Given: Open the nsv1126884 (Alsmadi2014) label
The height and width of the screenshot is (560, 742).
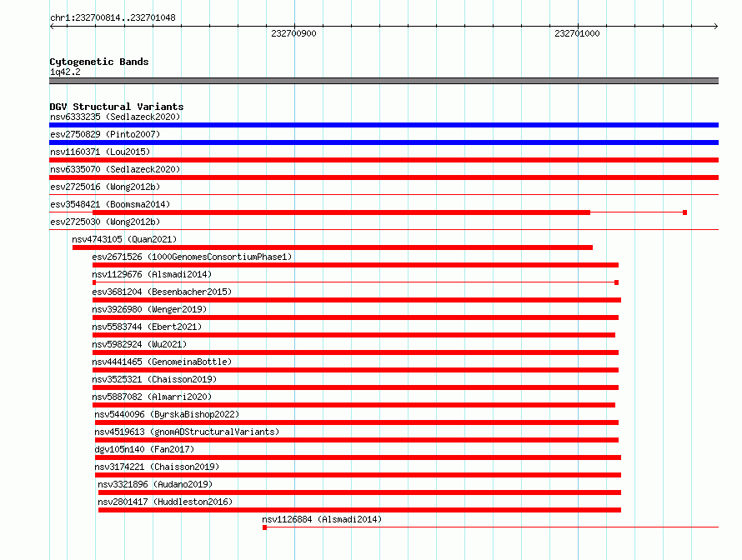Looking at the screenshot, I should click(322, 519).
